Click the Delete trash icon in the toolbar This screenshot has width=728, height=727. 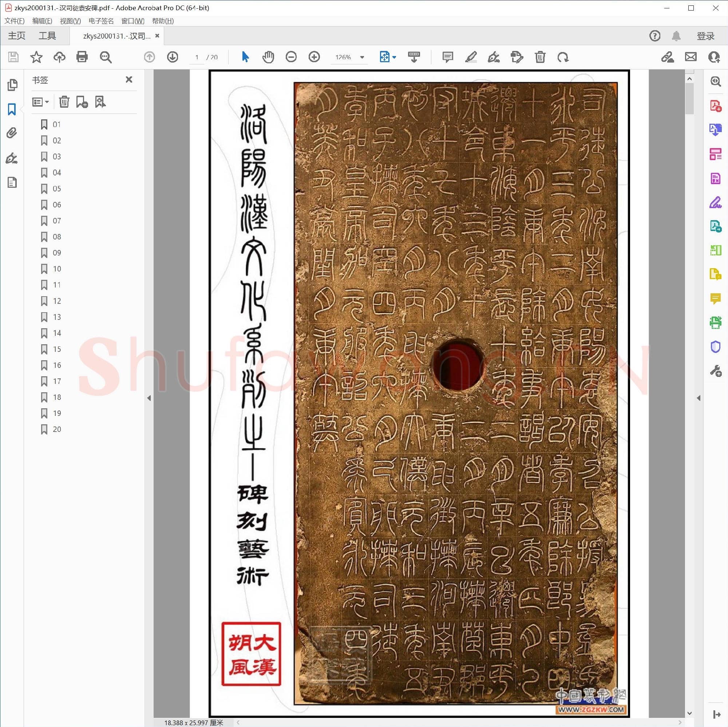pos(540,57)
